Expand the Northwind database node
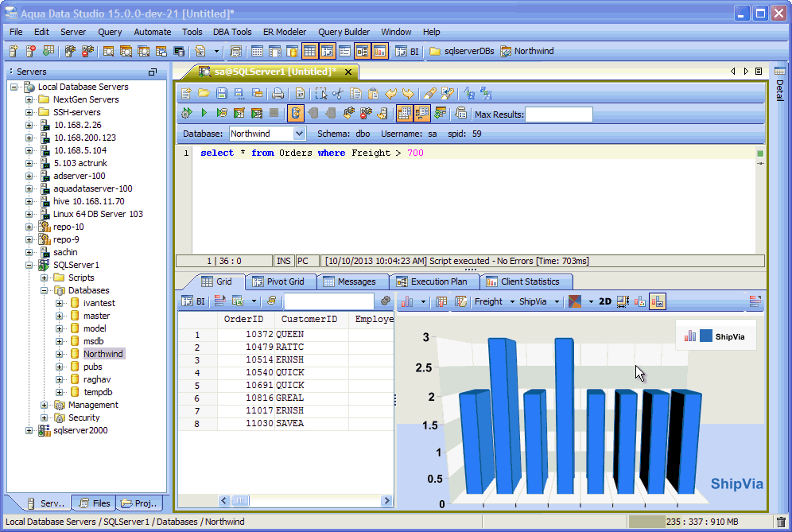Viewport: 792px width, 532px height. [60, 354]
